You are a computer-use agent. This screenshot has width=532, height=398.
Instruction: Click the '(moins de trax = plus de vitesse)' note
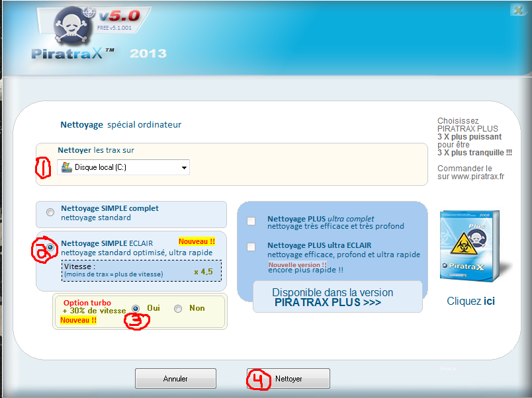(x=113, y=274)
